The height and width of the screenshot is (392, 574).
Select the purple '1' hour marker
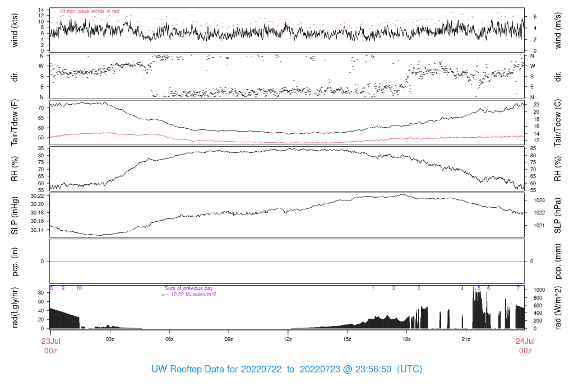click(x=373, y=288)
